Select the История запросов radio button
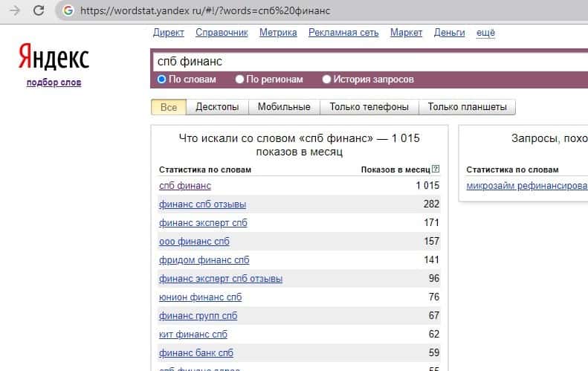This screenshot has height=371, width=588. [326, 79]
